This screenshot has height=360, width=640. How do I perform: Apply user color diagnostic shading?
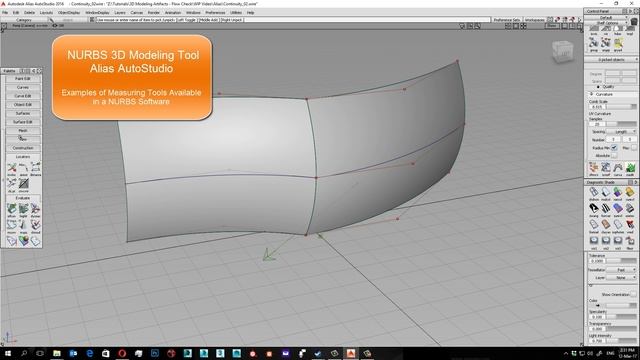click(x=630, y=193)
